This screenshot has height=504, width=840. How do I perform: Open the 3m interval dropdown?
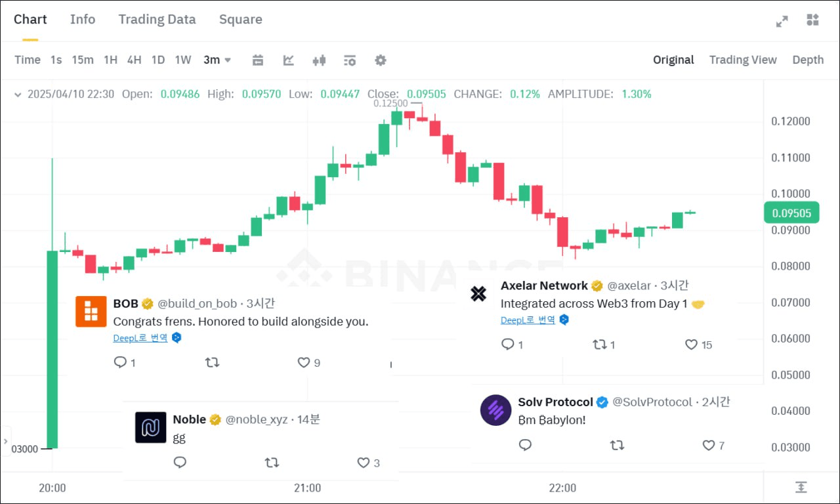pos(217,60)
